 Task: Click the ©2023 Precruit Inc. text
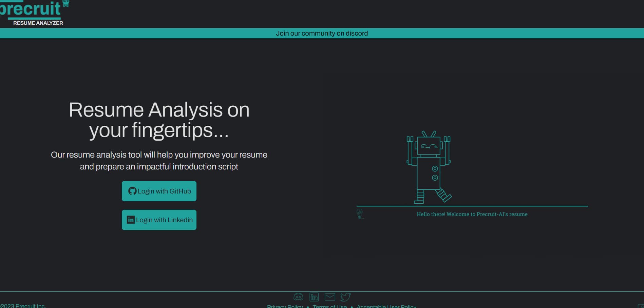click(23, 306)
